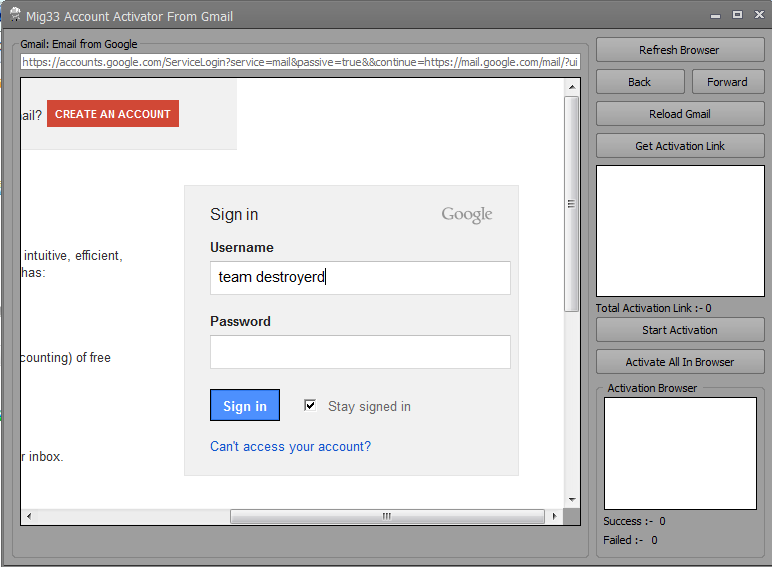
Task: Activate All In Browser button
Action: pos(680,362)
